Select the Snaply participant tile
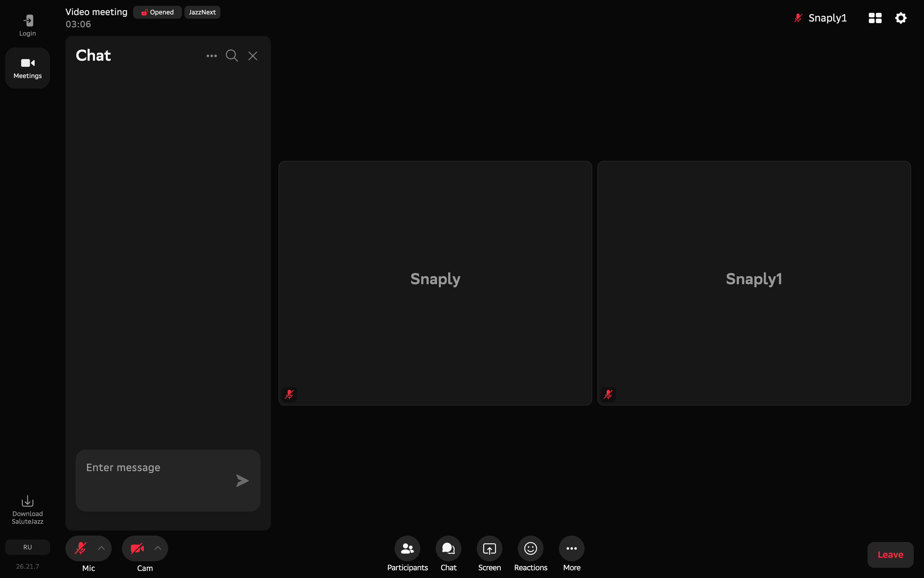 (x=435, y=283)
